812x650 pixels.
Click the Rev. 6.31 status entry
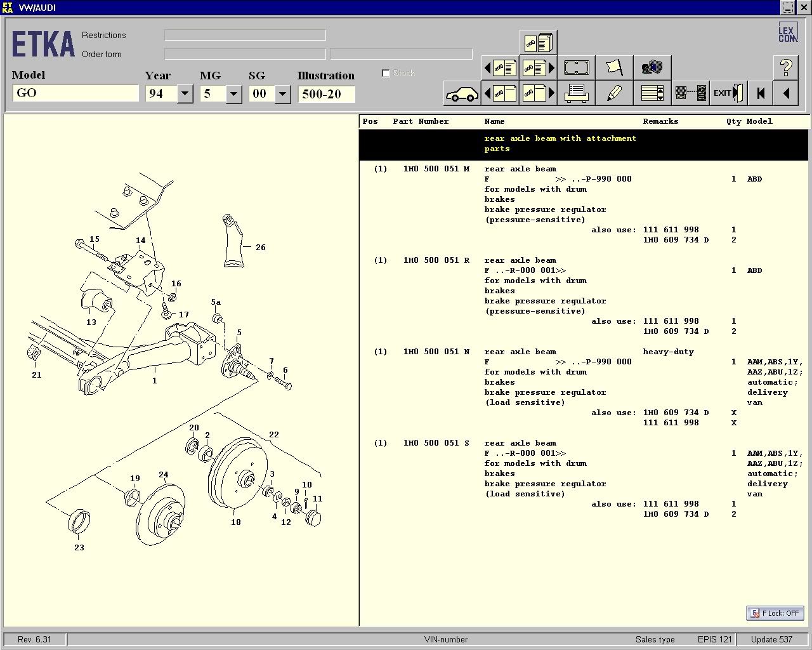pos(35,639)
